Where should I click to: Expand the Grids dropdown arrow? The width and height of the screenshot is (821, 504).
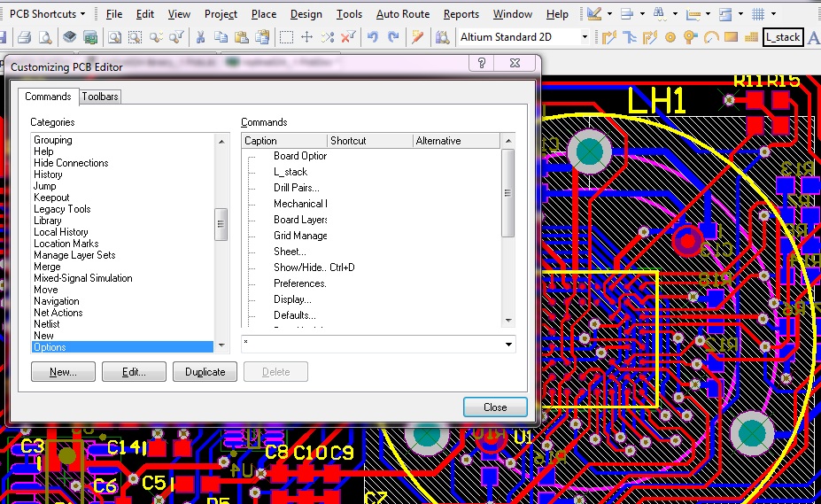[x=773, y=13]
